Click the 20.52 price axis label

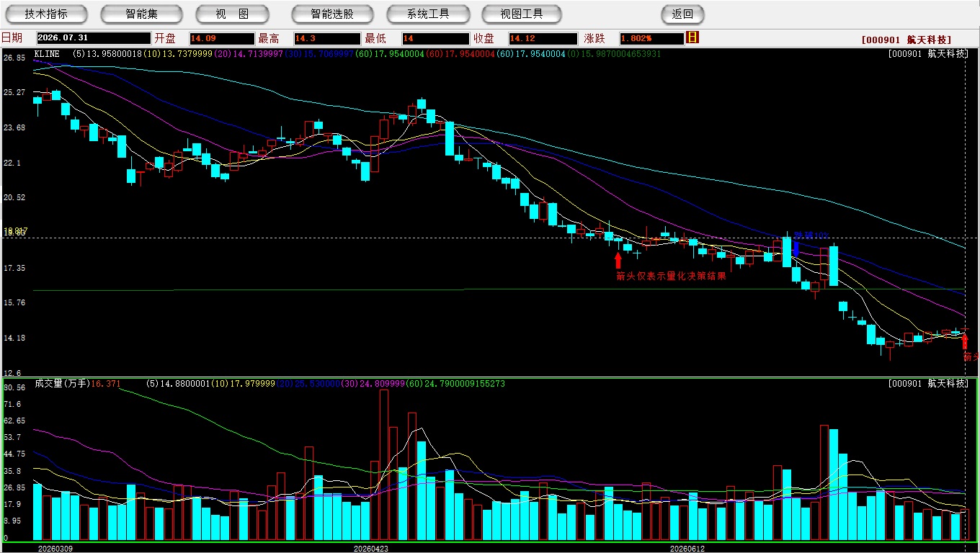(14, 198)
